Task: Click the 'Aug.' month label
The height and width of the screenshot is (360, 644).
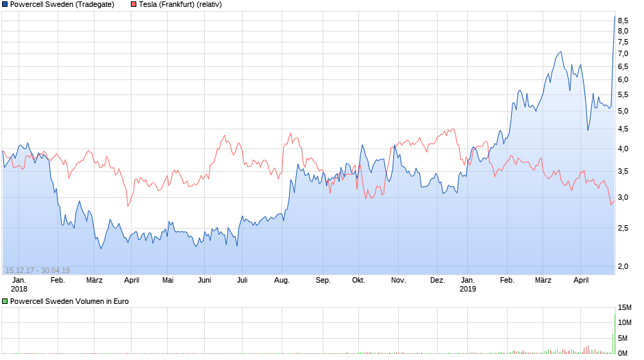Action: pos(282,281)
